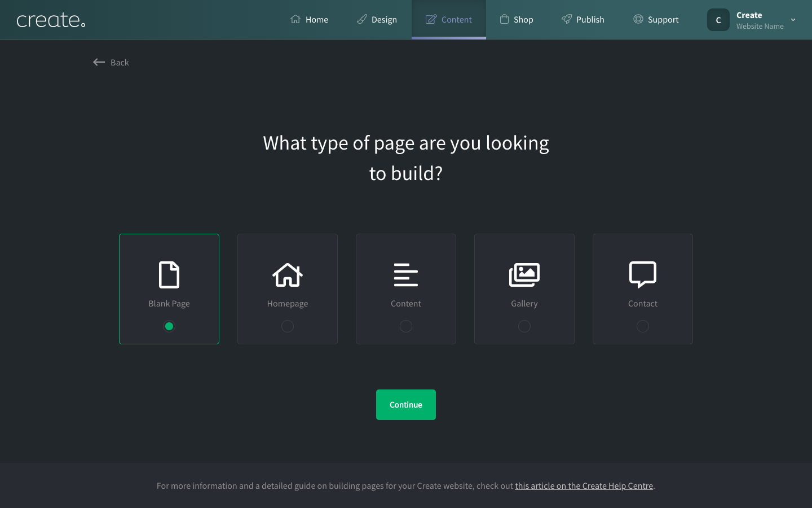Open the Design menu item
Viewport: 812px width, 508px height.
[x=377, y=19]
